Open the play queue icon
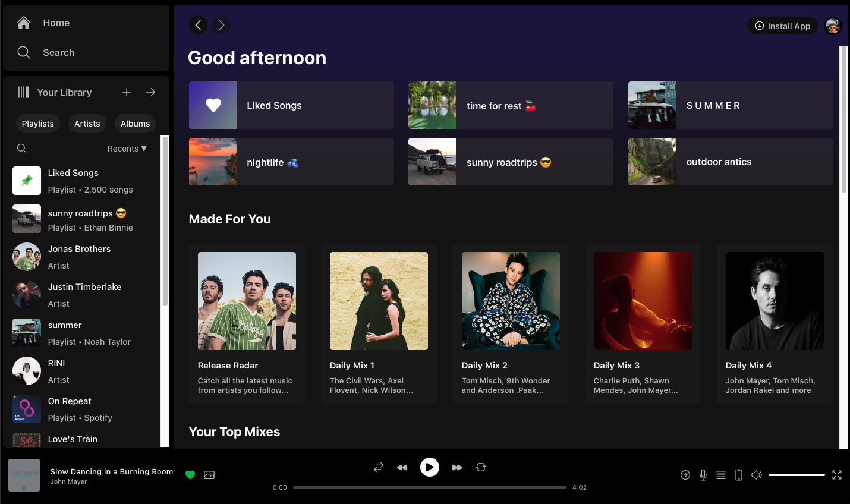The height and width of the screenshot is (504, 850). pos(721,475)
